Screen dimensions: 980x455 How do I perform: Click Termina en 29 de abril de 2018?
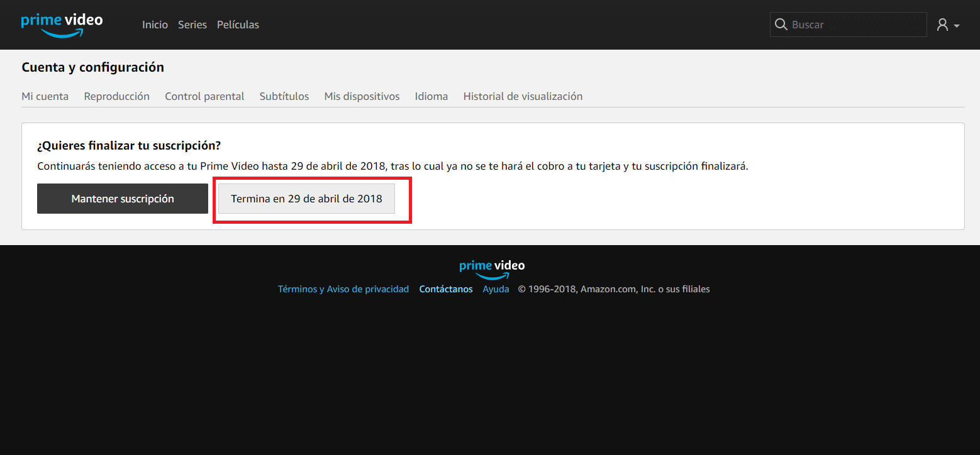pyautogui.click(x=306, y=199)
